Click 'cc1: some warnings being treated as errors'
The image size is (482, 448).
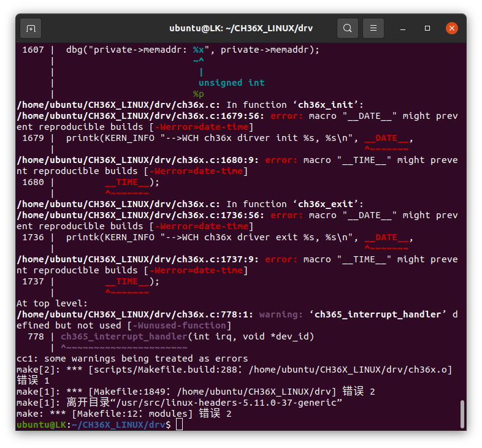click(x=132, y=359)
